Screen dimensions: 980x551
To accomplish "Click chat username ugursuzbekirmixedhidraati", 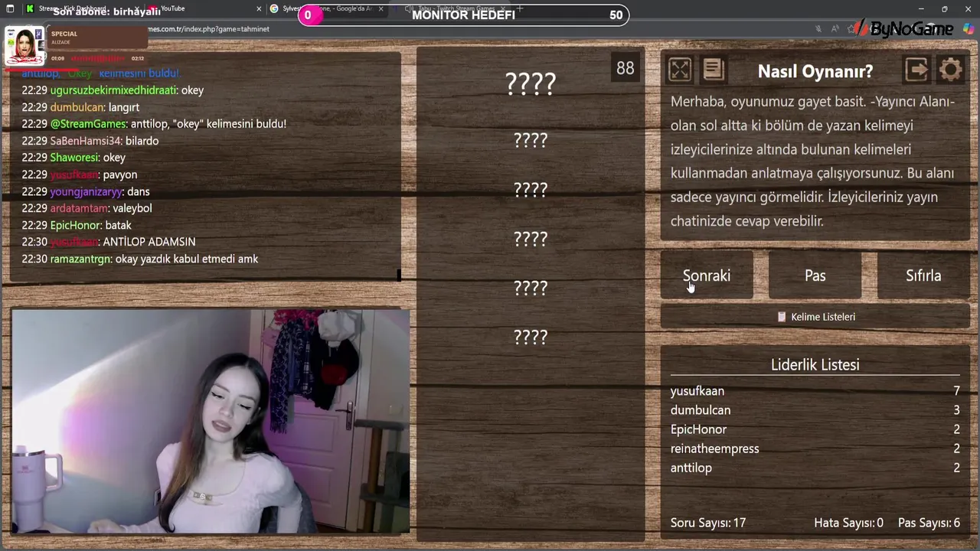I will click(113, 90).
